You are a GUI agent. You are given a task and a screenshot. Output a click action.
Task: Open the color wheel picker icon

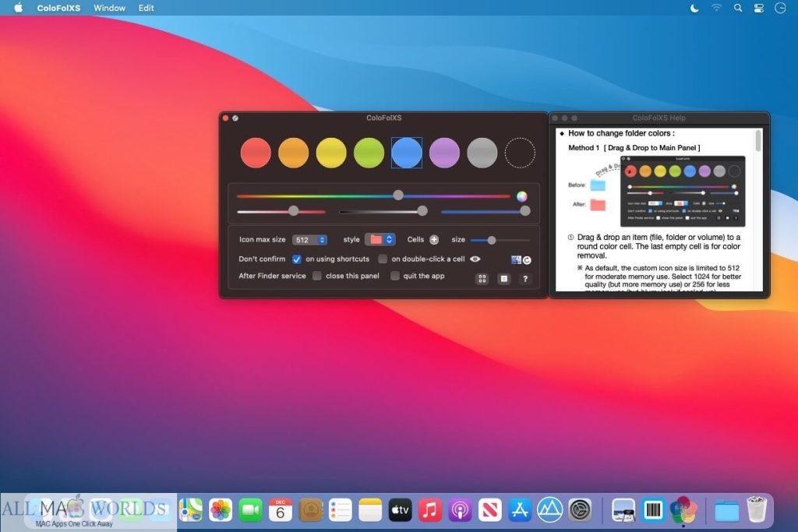pyautogui.click(x=521, y=196)
